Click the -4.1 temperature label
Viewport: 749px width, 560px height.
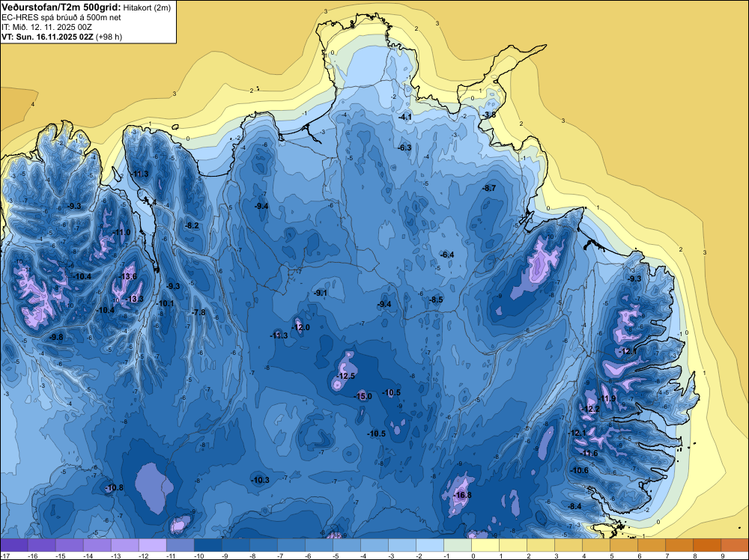[405, 117]
